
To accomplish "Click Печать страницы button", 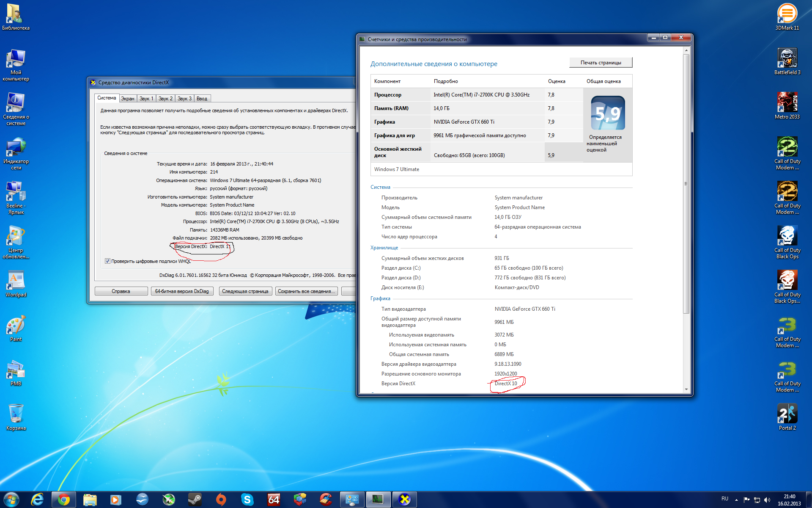I will [x=601, y=63].
